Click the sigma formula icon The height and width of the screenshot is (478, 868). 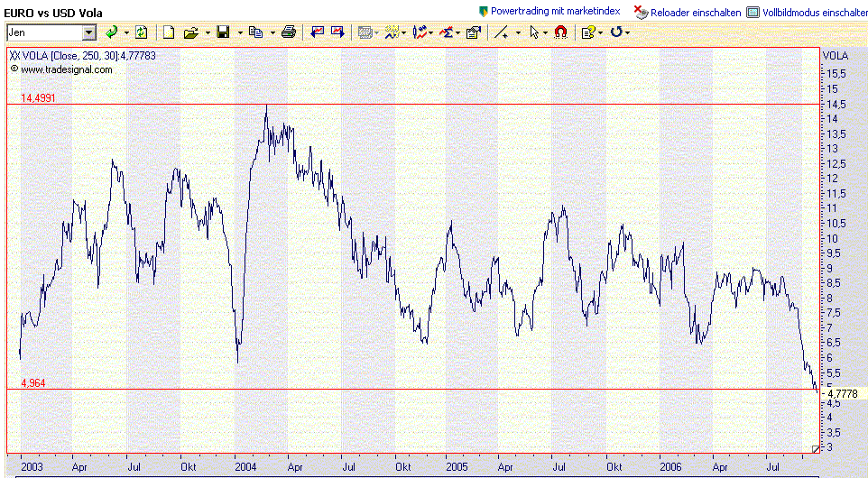pyautogui.click(x=447, y=32)
